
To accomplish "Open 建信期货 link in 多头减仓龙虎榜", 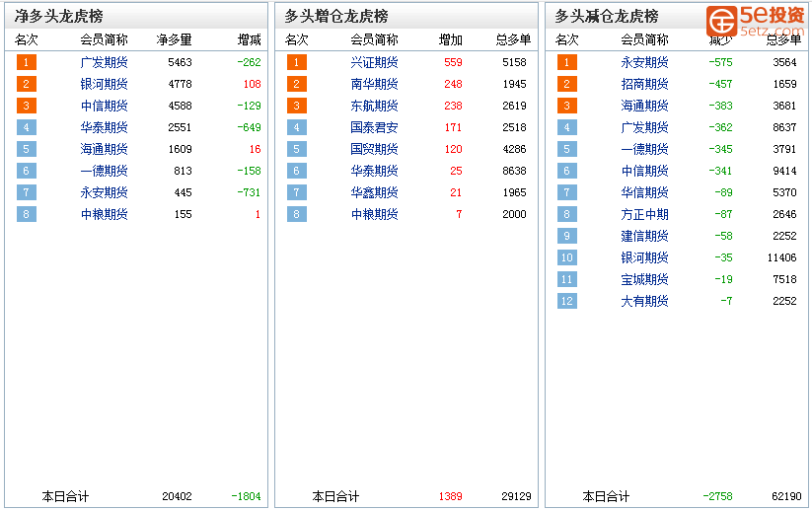I will (x=644, y=237).
